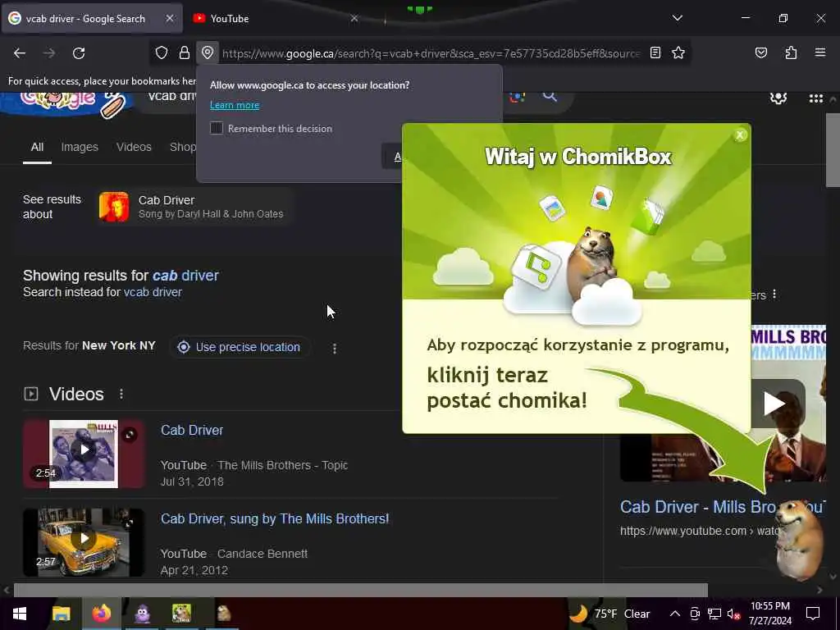
Task: Open File Explorer from the taskbar
Action: point(61,614)
